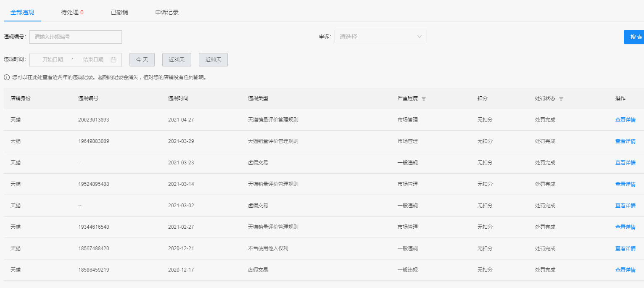Click violation number 19524895488
The height and width of the screenshot is (288, 644).
(94, 184)
